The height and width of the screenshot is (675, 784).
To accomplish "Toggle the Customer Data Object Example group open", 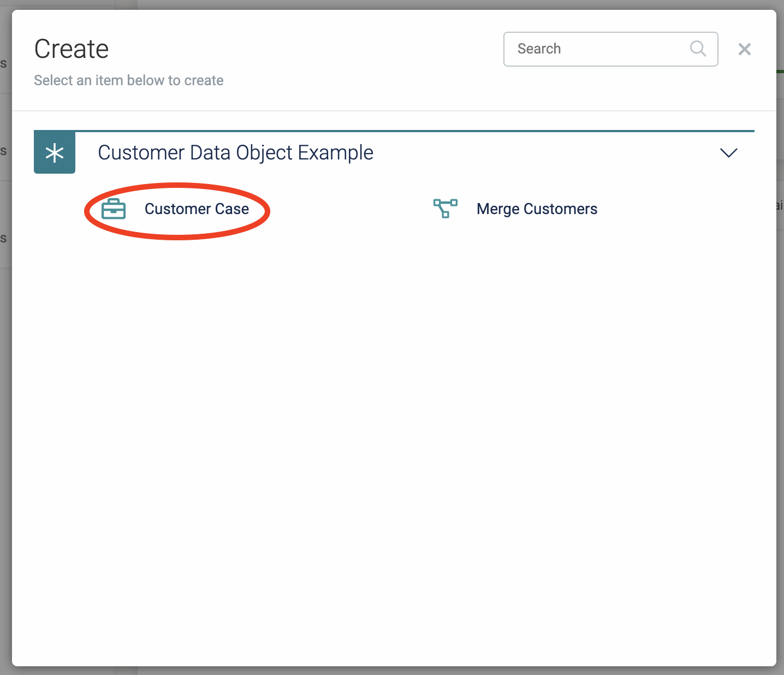I will [x=728, y=153].
